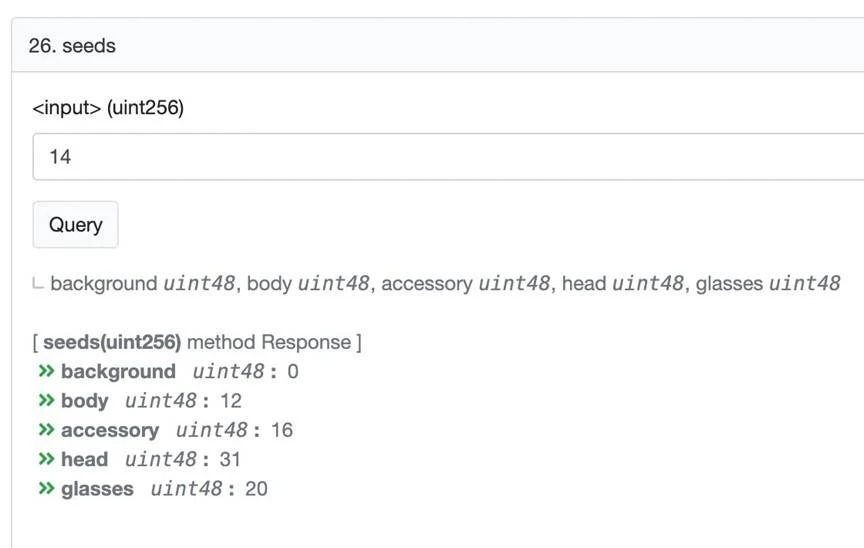Select the body result value 12
The height and width of the screenshot is (548, 864).
tap(231, 401)
